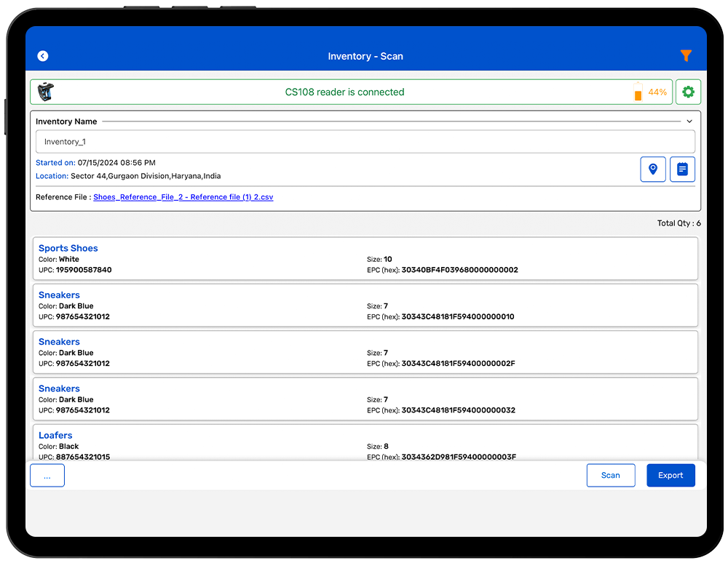The image size is (728, 563).
Task: Open the more options ellipsis button
Action: [47, 476]
